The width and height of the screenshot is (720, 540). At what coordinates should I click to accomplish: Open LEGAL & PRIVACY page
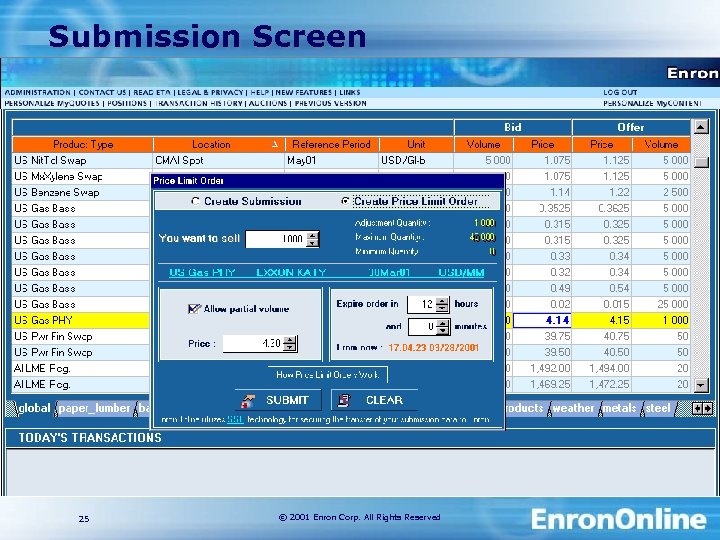point(210,92)
